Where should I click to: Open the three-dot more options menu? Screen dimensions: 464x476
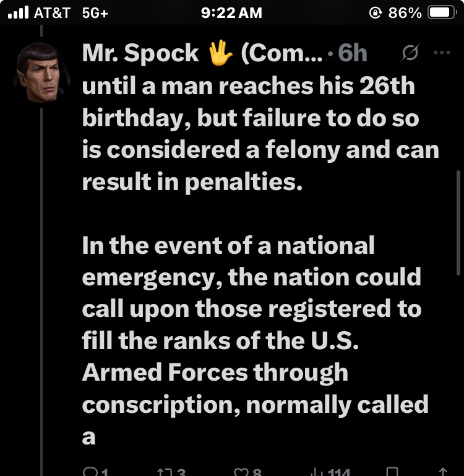click(442, 53)
